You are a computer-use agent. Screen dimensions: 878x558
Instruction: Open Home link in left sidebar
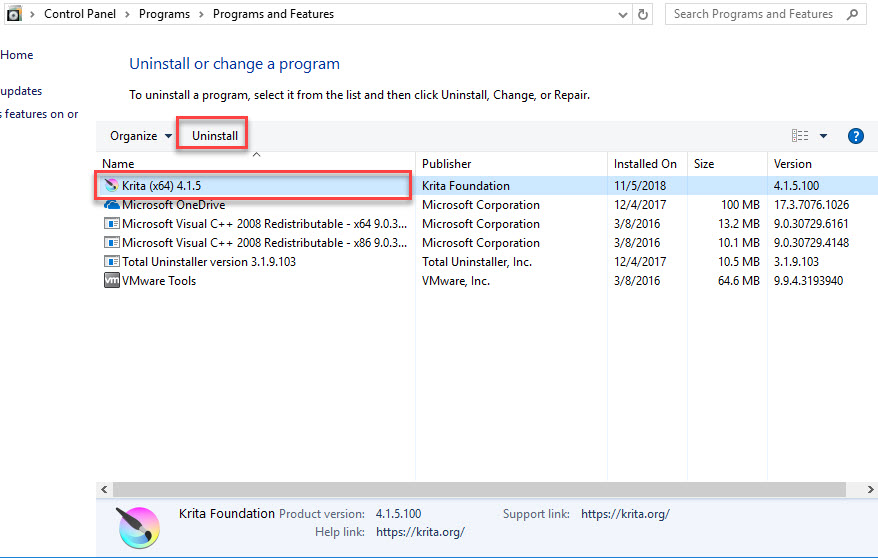point(16,55)
